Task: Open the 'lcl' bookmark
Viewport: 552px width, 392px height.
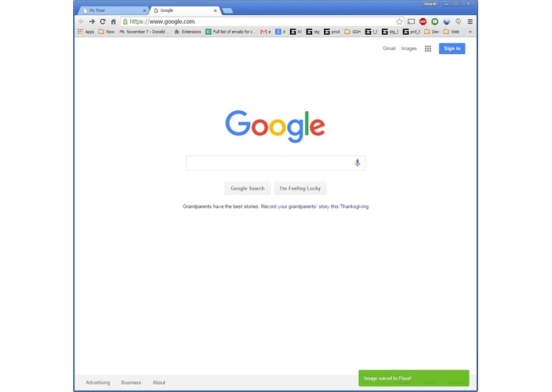Action: pyautogui.click(x=295, y=32)
